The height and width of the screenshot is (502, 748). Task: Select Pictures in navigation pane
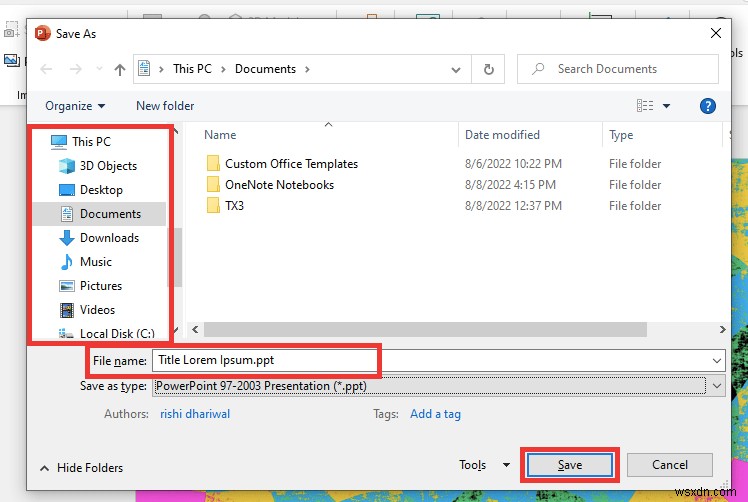click(101, 285)
